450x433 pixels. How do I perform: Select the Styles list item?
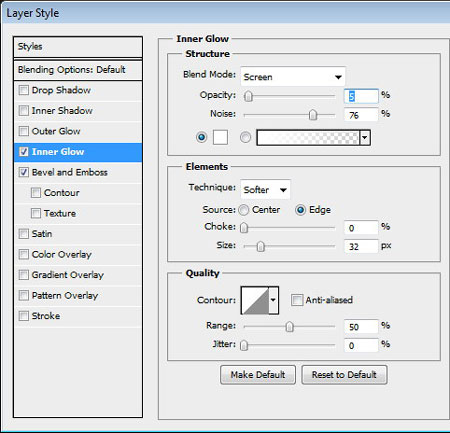pos(78,47)
